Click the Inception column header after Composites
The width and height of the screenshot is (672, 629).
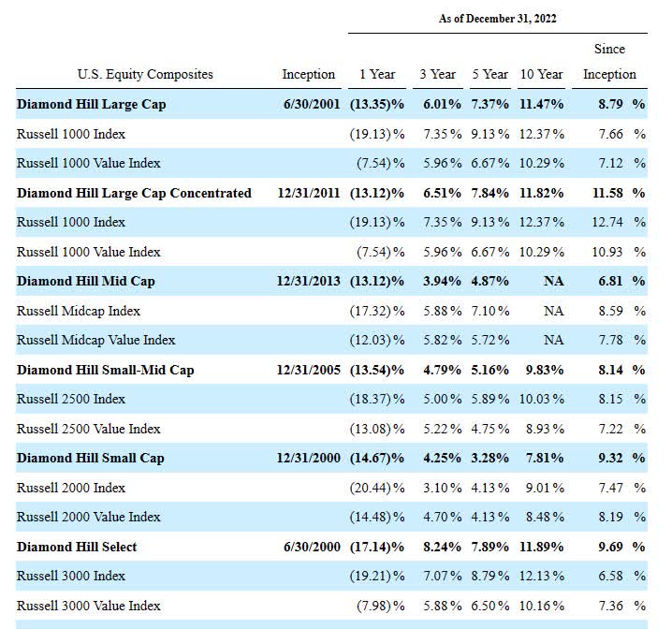click(x=309, y=74)
